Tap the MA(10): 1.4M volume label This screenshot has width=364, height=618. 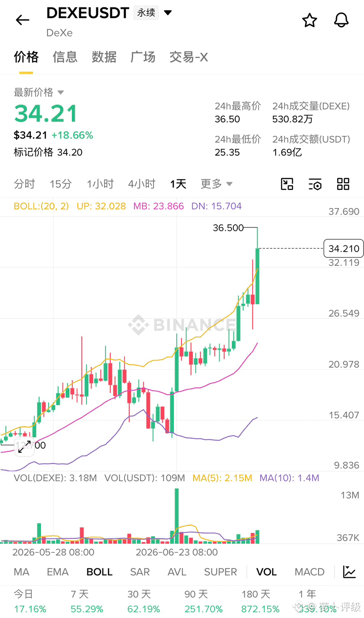pyautogui.click(x=289, y=478)
